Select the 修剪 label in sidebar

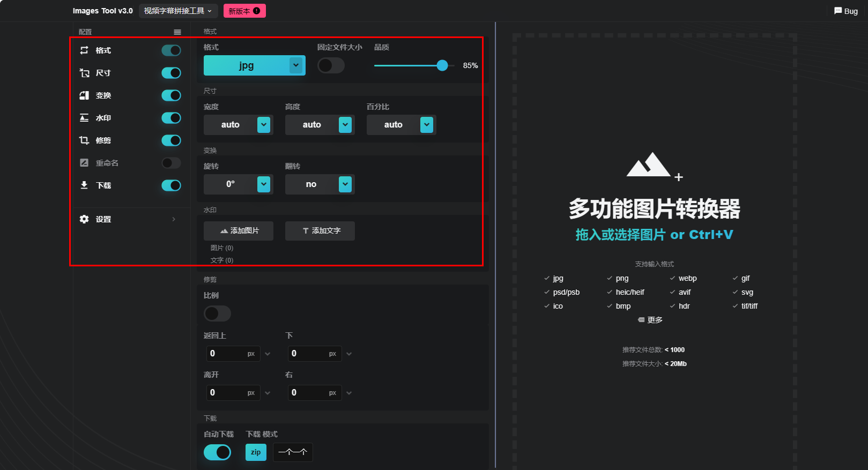coord(103,140)
